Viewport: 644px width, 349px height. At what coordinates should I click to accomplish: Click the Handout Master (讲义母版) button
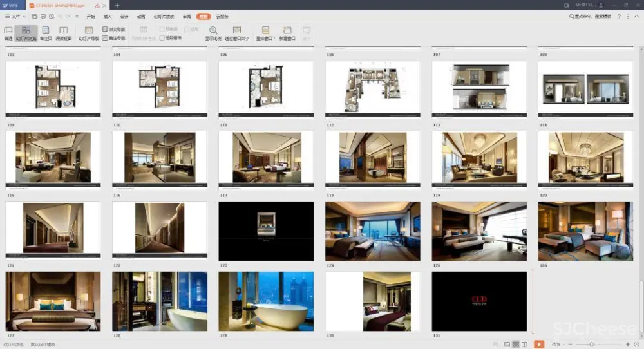[114, 29]
